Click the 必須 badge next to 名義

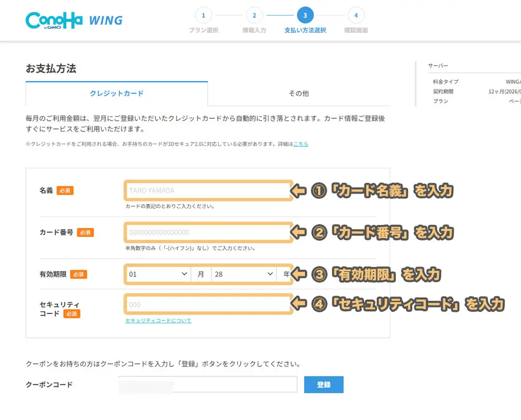[65, 189]
